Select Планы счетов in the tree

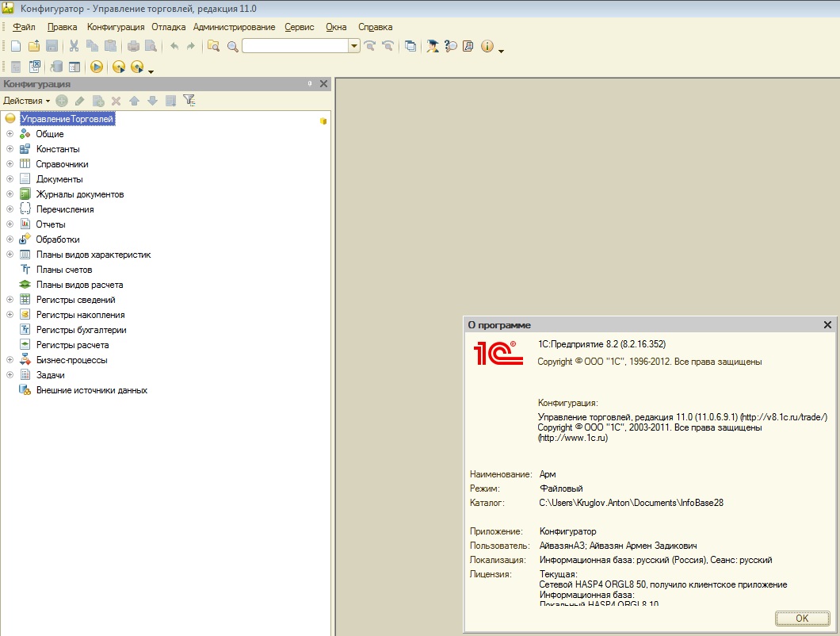(64, 270)
